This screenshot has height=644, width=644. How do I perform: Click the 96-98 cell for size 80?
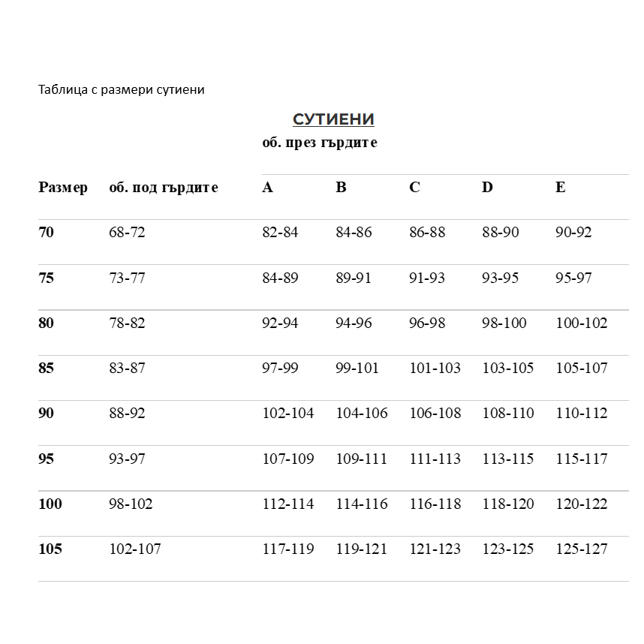click(x=427, y=324)
